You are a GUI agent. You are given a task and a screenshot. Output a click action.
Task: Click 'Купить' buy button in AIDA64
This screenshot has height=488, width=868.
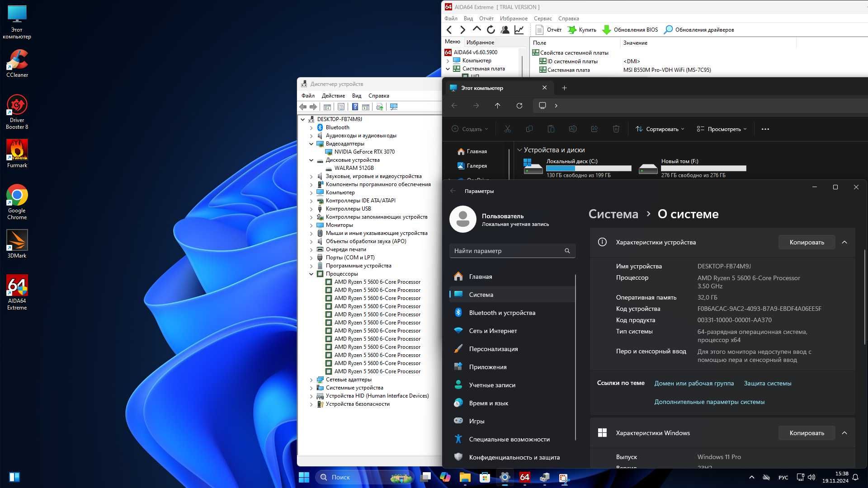[x=582, y=30]
